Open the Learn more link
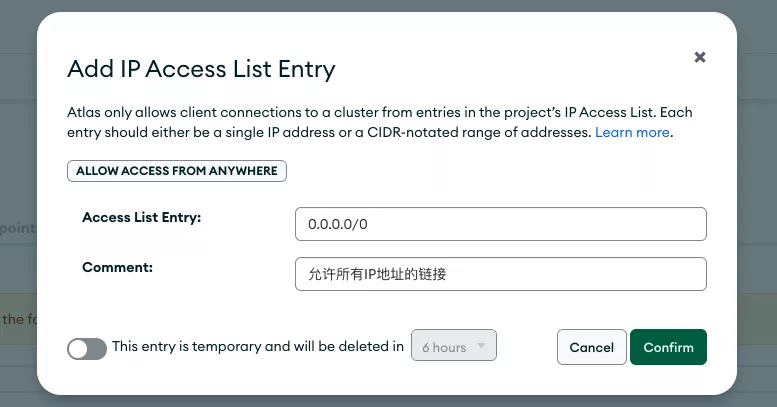The height and width of the screenshot is (407, 777). 632,132
